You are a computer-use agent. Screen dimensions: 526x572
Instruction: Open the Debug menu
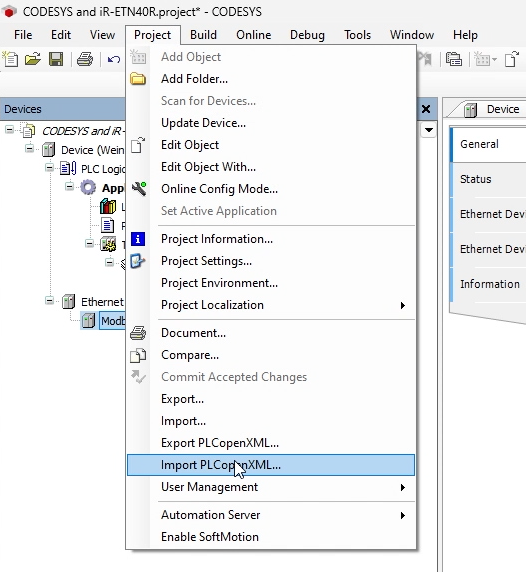(307, 35)
